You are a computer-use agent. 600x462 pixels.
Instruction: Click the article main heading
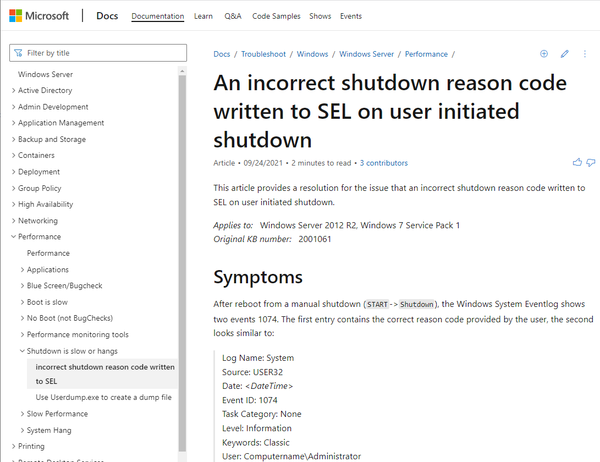pos(390,111)
